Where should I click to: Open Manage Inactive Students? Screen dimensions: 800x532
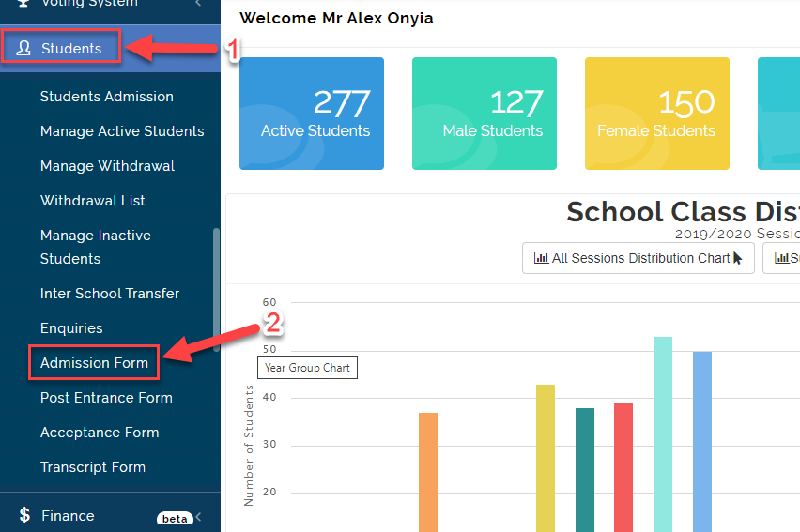point(96,247)
